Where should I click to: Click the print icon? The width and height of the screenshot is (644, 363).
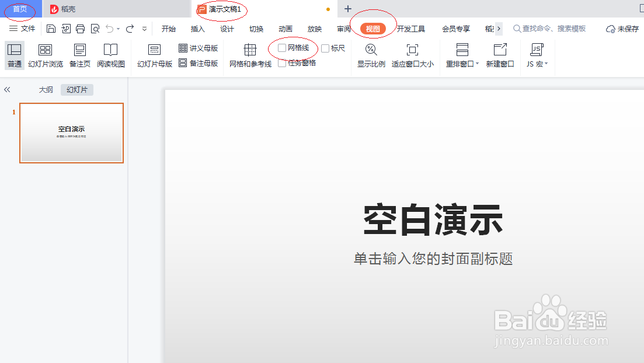79,27
